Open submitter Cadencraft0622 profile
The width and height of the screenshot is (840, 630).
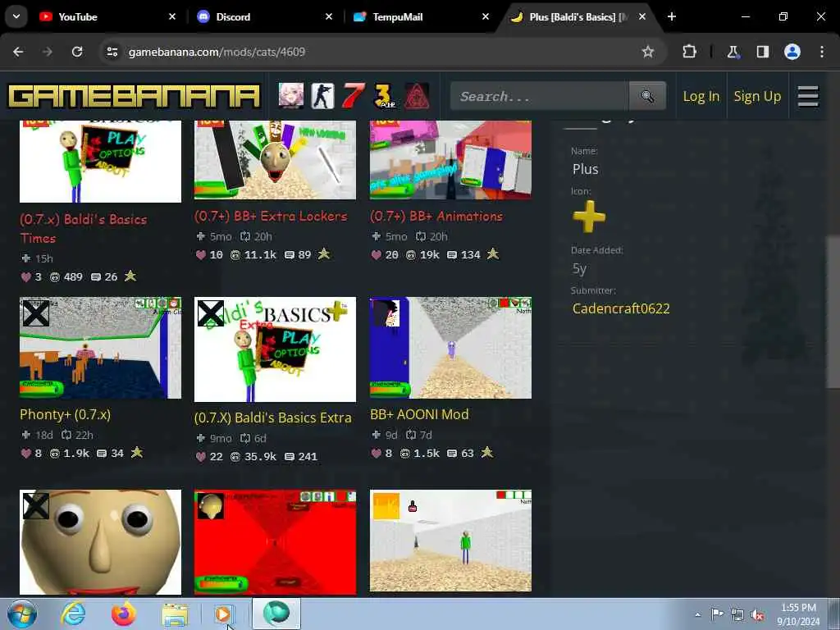coord(621,308)
